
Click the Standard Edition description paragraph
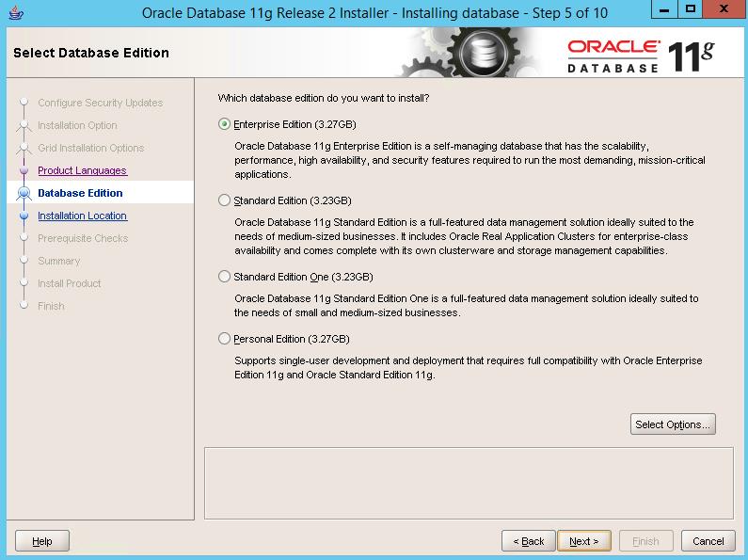point(464,236)
